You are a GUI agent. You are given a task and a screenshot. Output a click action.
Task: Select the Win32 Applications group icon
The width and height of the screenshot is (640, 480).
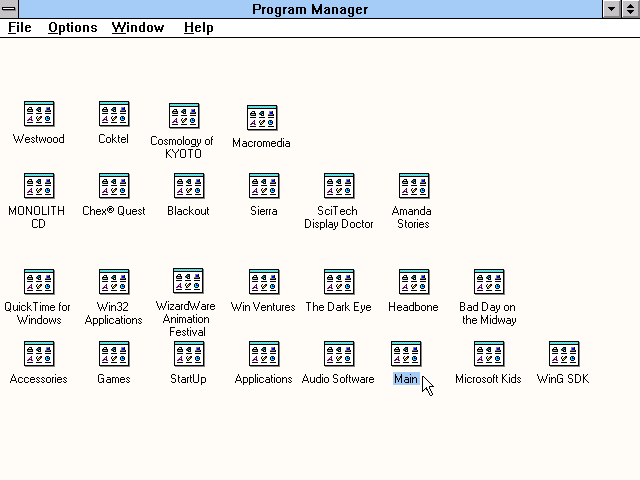pyautogui.click(x=114, y=282)
